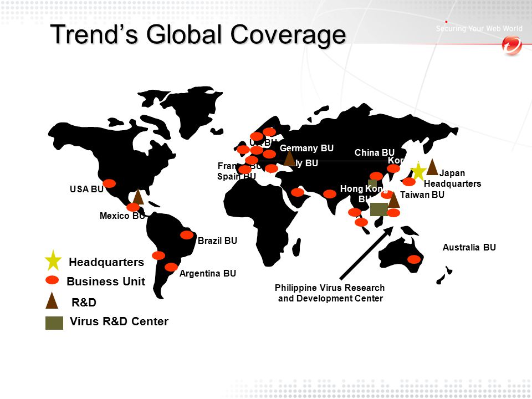Screen dimensions: 532x399
Task: Click the large olive Philippine virus center square
Action: click(379, 209)
